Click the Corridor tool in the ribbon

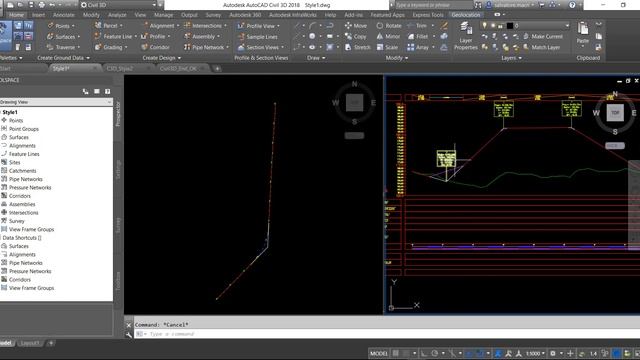tap(156, 47)
